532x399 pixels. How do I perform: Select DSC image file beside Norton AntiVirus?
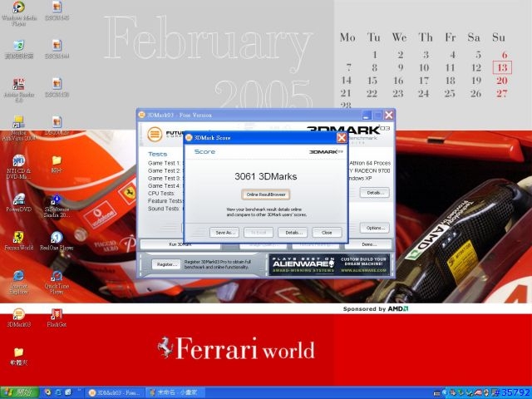point(57,126)
